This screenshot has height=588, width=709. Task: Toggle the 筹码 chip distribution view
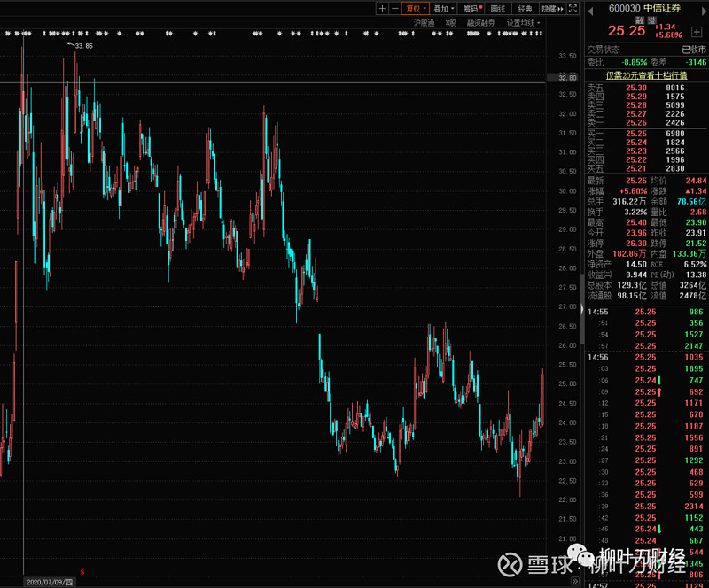point(472,9)
